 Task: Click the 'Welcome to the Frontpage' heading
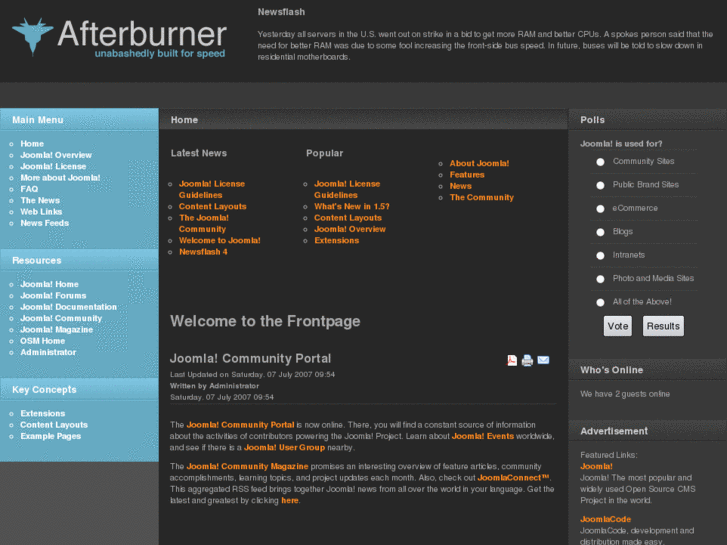(265, 321)
